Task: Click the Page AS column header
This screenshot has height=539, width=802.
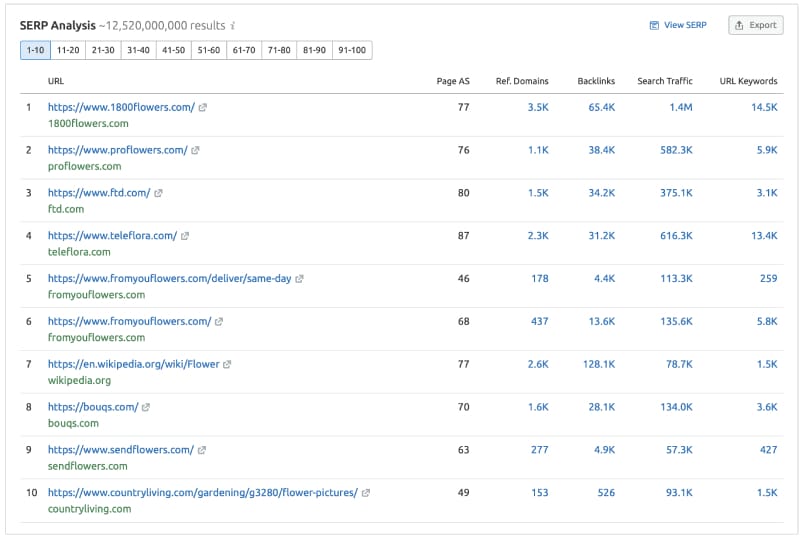Action: [x=453, y=81]
